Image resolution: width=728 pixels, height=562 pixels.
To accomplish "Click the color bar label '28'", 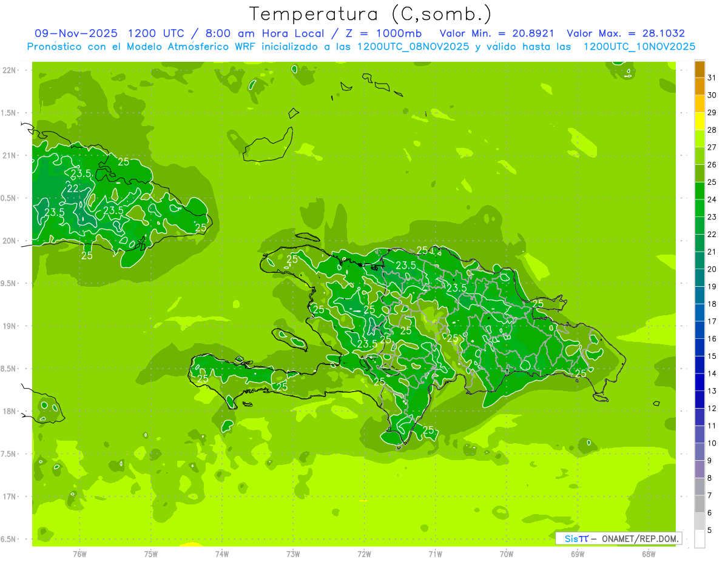I will pos(712,130).
